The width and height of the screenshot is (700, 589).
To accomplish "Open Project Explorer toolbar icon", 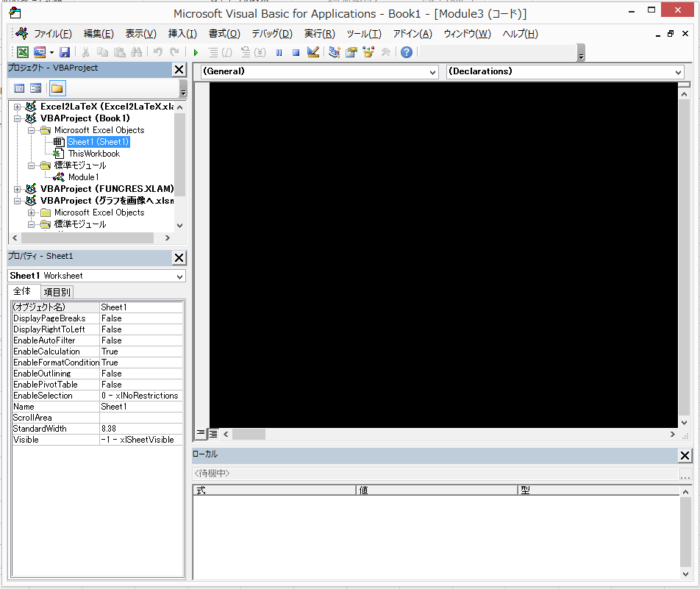I will 335,52.
